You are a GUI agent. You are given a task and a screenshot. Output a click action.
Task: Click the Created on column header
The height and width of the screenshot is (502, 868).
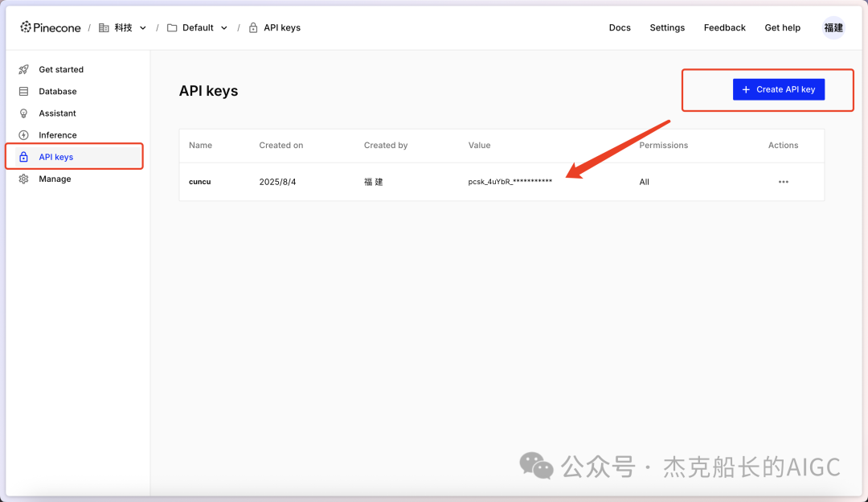pyautogui.click(x=281, y=145)
